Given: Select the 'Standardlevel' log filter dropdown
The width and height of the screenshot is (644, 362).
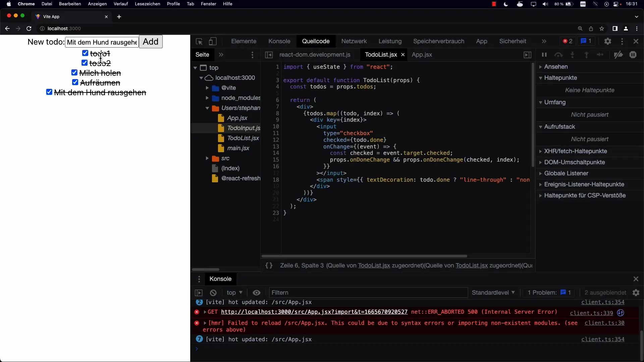Looking at the screenshot, I should [493, 293].
